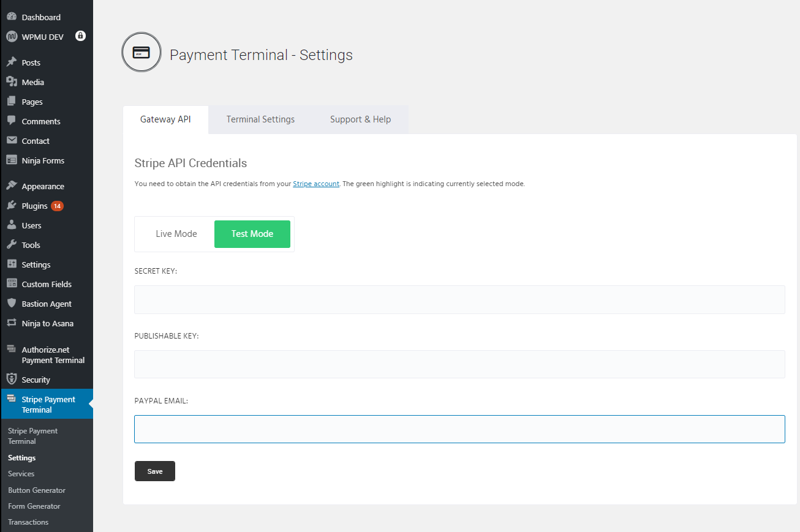Click the Media icon in sidebar
This screenshot has height=532, width=800.
coord(11,82)
